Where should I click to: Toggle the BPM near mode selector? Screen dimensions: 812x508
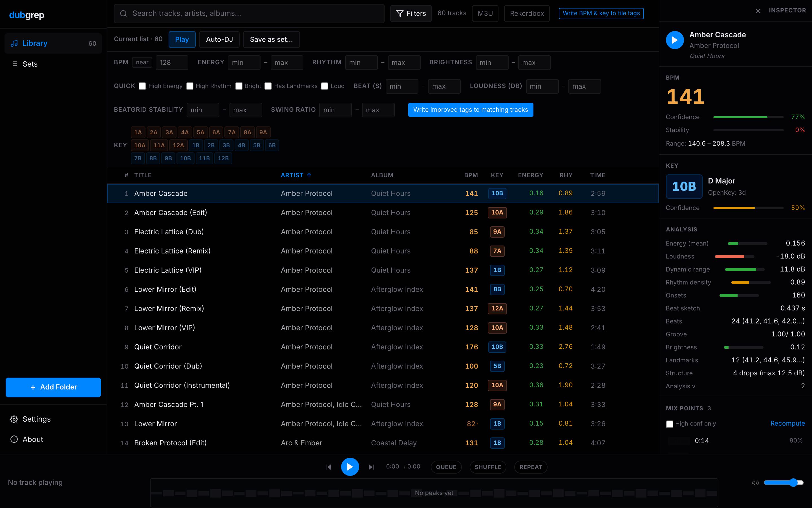[142, 62]
